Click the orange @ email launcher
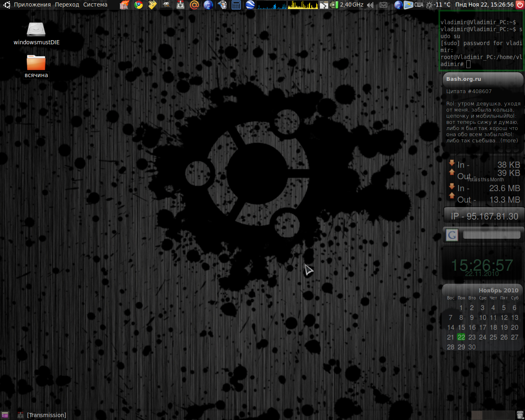 tap(194, 5)
